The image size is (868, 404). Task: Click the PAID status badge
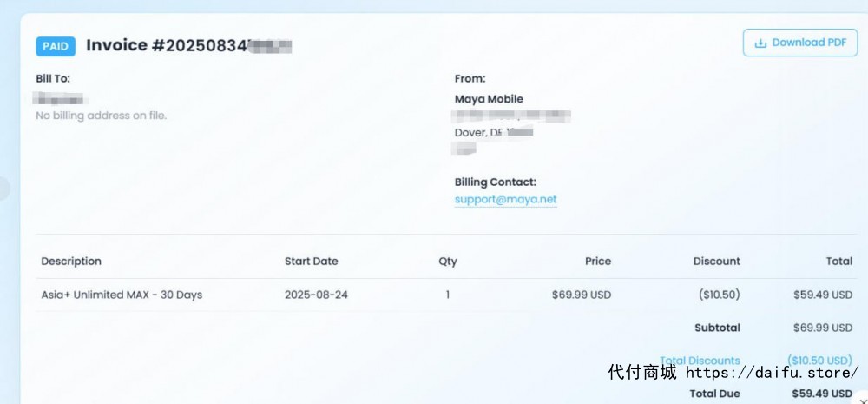56,46
